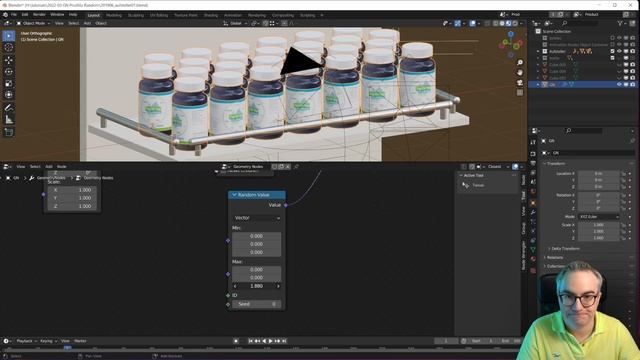Open the rotation Mode XYZ Euler dropdown

(x=599, y=217)
